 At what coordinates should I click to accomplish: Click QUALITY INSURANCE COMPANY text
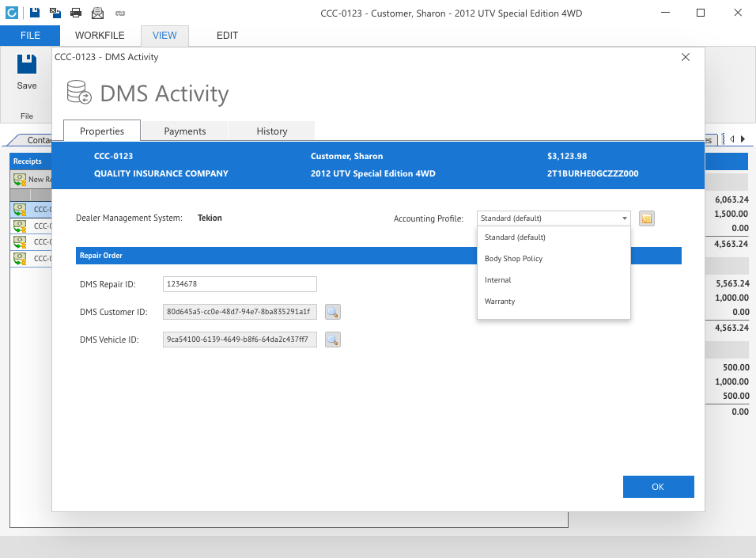[x=161, y=173]
